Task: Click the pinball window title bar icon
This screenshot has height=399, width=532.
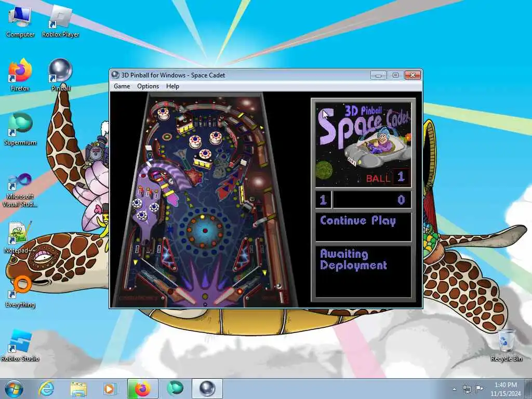Action: pyautogui.click(x=115, y=75)
